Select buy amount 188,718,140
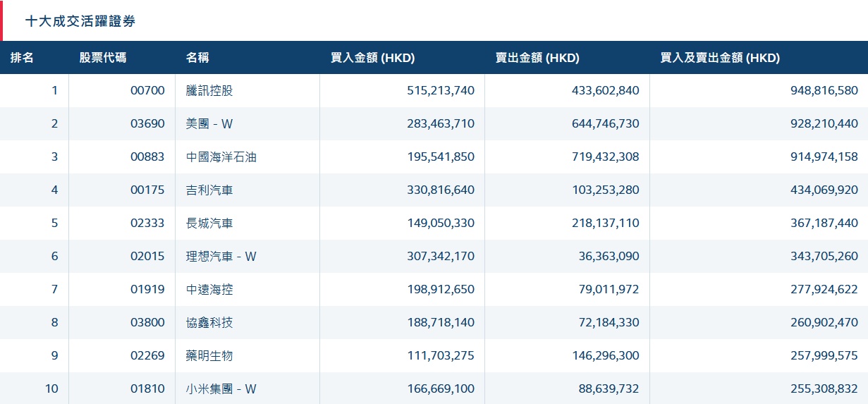The height and width of the screenshot is (404, 868). 441,322
